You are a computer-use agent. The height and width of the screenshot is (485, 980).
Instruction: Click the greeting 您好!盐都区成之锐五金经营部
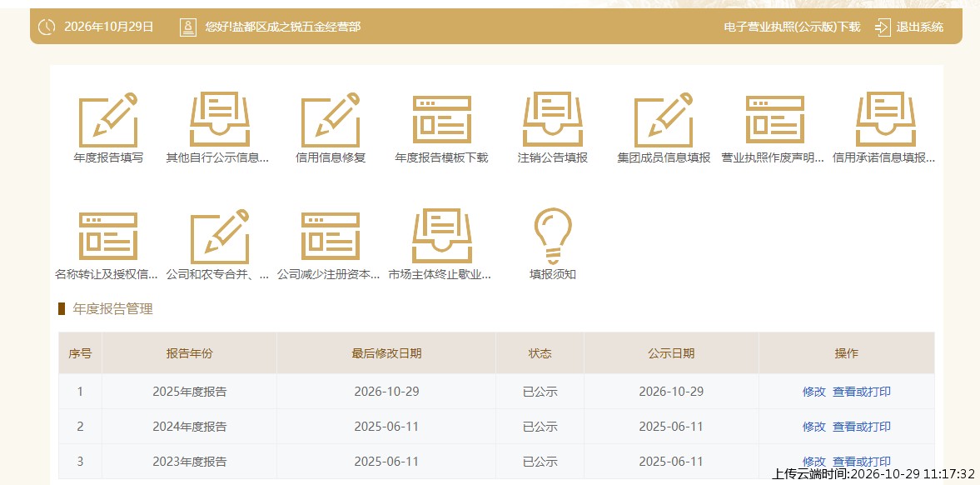282,27
